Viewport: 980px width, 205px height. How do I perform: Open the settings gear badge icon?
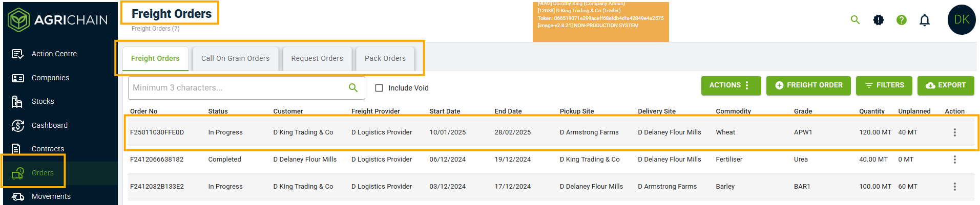[879, 20]
